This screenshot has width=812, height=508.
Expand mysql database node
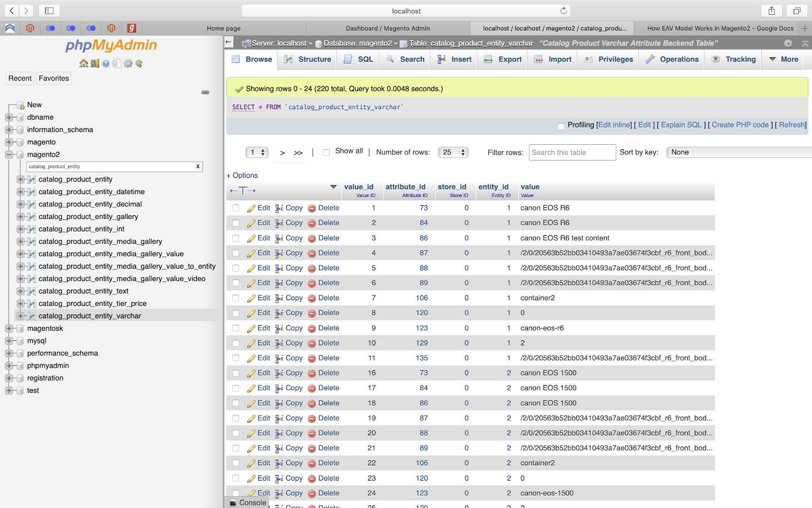[9, 341]
